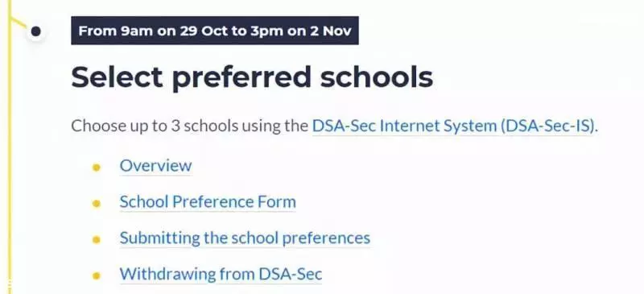644x294 pixels.
Task: Click the yellow bullet beside Overview
Action: [96, 168]
